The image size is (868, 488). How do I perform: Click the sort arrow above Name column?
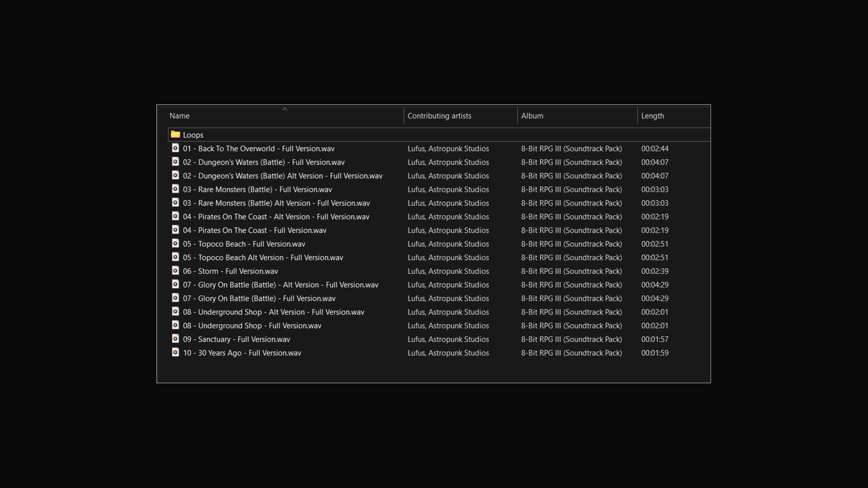click(x=285, y=109)
